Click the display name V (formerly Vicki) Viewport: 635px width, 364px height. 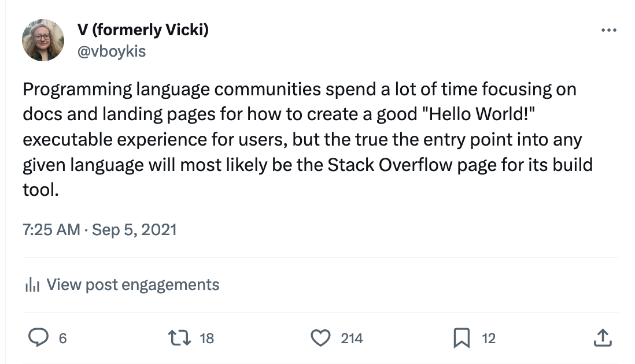click(x=143, y=30)
